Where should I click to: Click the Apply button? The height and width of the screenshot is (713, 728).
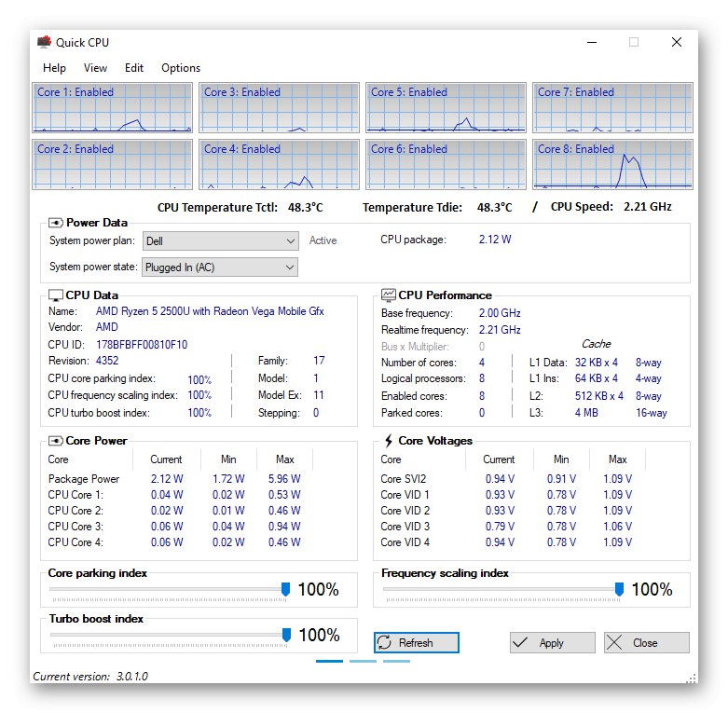coord(552,642)
